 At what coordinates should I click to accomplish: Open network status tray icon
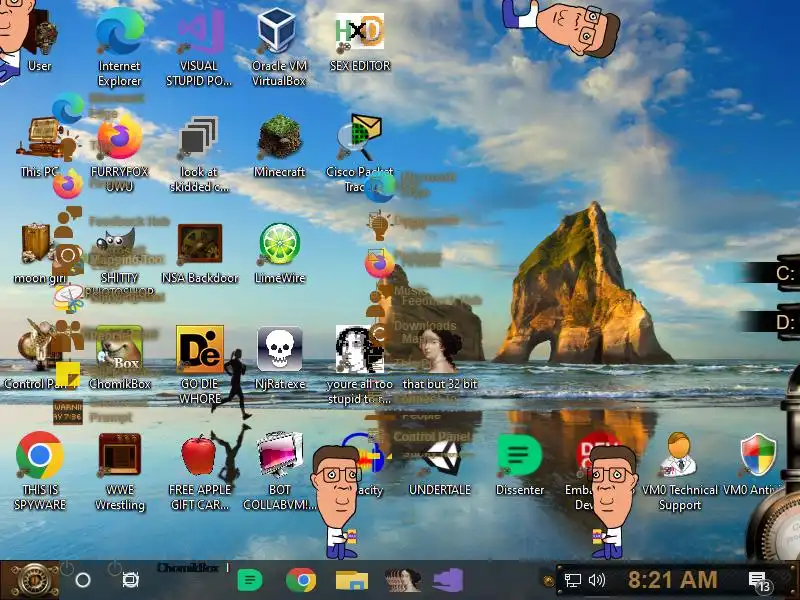pos(572,580)
